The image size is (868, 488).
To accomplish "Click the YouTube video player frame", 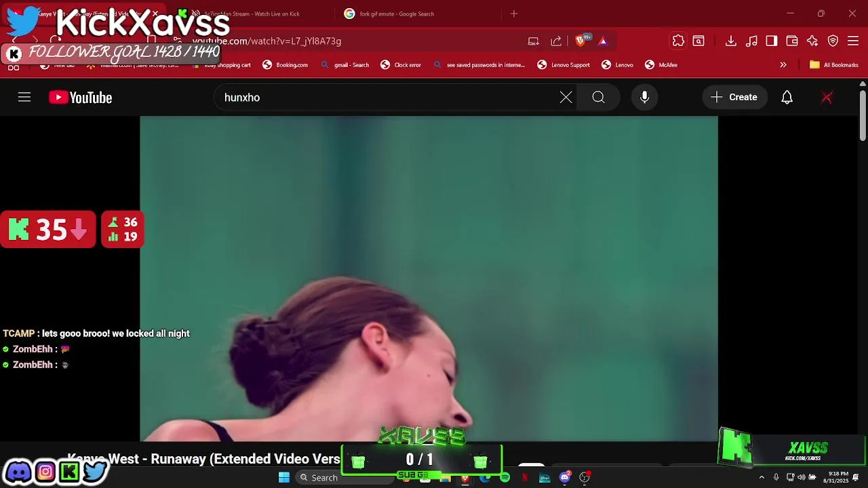I will click(429, 279).
